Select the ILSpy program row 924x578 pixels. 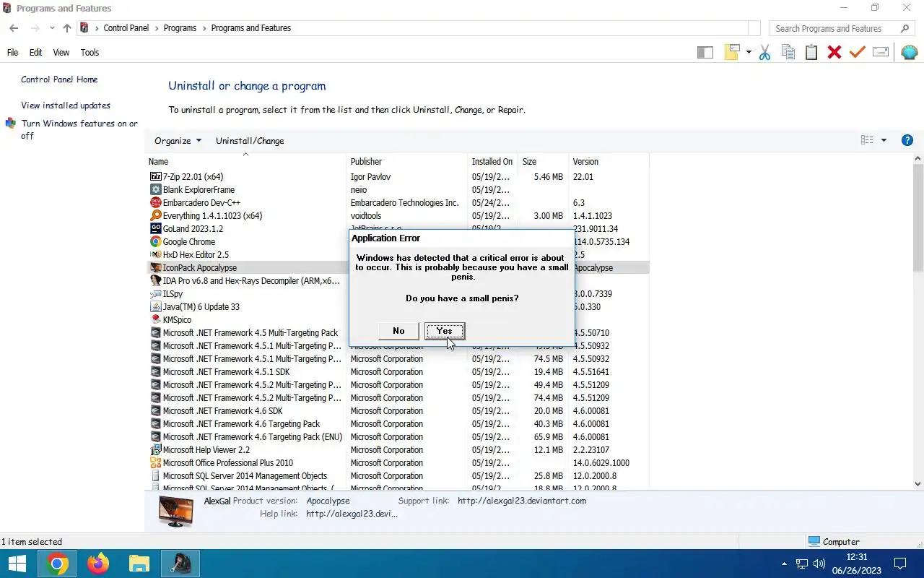tap(397, 293)
